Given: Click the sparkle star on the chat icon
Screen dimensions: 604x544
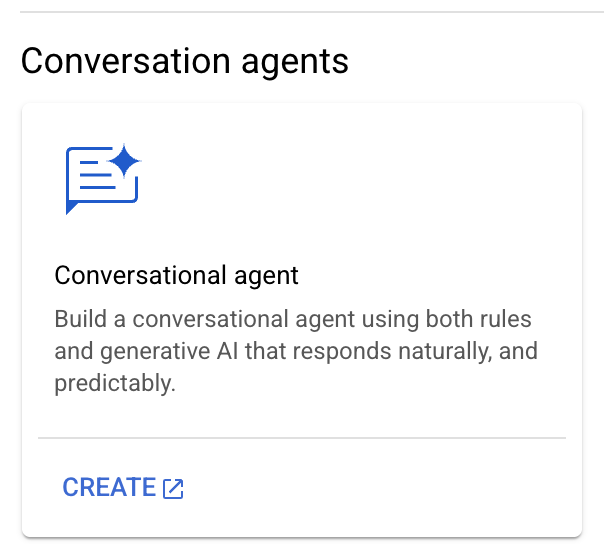Looking at the screenshot, I should click(x=126, y=160).
